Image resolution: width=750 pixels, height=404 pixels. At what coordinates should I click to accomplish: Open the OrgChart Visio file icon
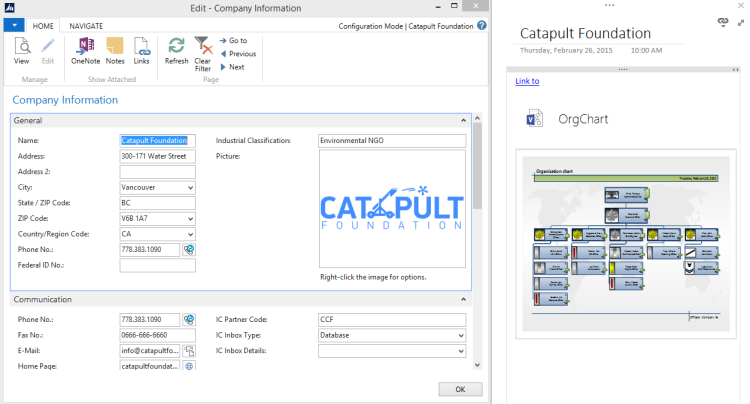click(534, 119)
